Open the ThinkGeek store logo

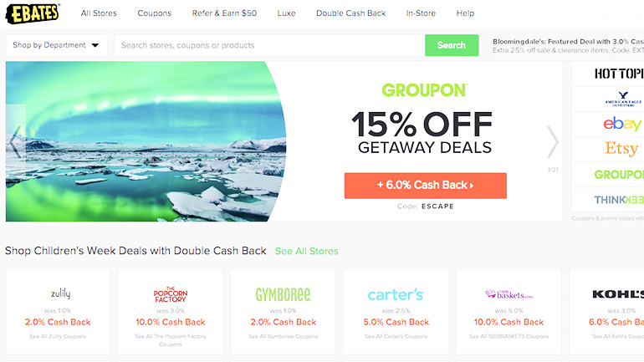(619, 200)
